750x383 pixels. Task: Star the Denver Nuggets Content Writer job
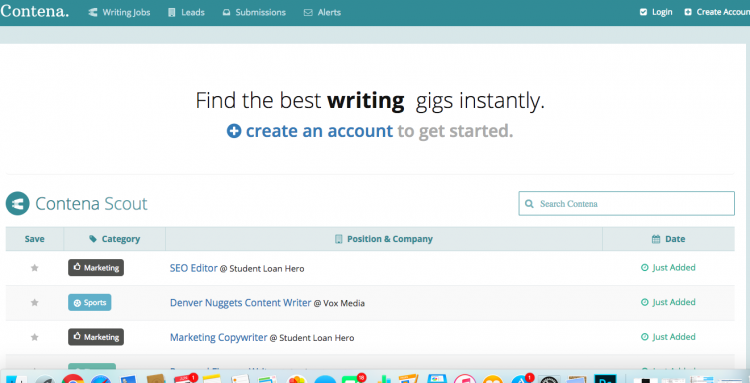pos(34,303)
